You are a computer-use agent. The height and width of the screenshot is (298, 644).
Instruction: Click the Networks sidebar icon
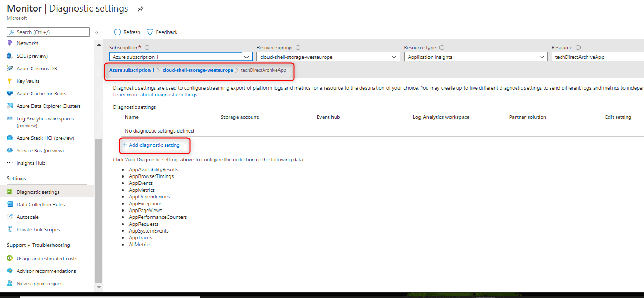coord(9,43)
